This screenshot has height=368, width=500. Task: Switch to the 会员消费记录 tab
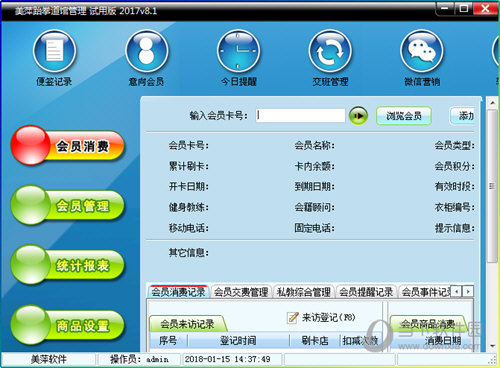[178, 292]
